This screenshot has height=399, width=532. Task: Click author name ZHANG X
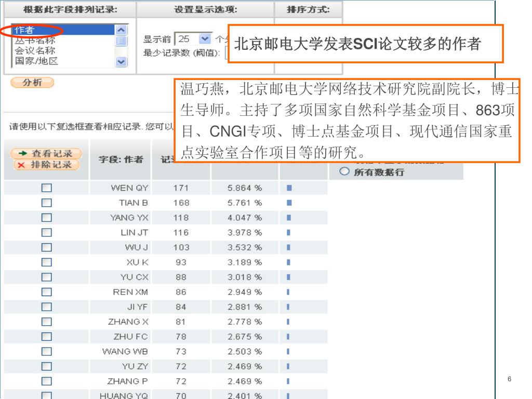[128, 322]
